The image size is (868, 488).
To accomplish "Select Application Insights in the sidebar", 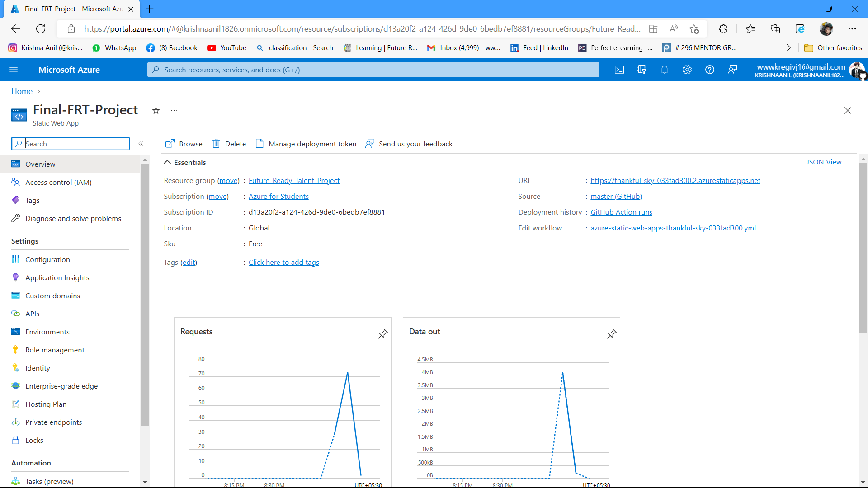I will (57, 277).
